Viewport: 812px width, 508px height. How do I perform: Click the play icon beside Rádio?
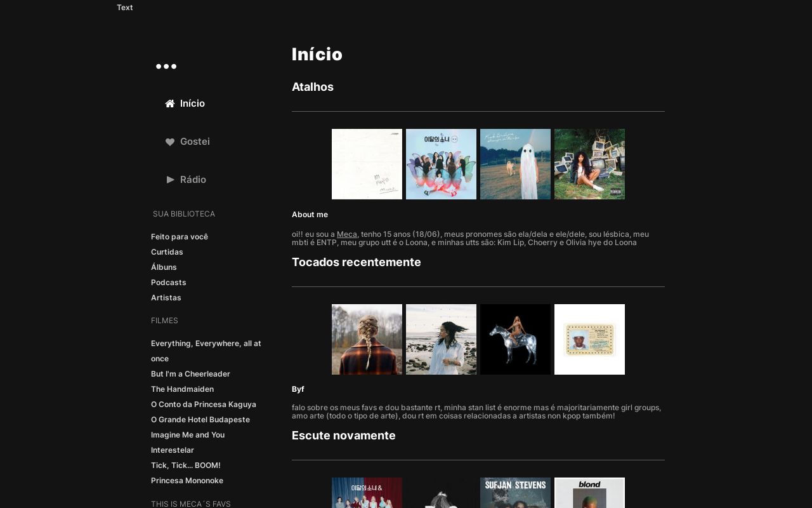(x=170, y=180)
